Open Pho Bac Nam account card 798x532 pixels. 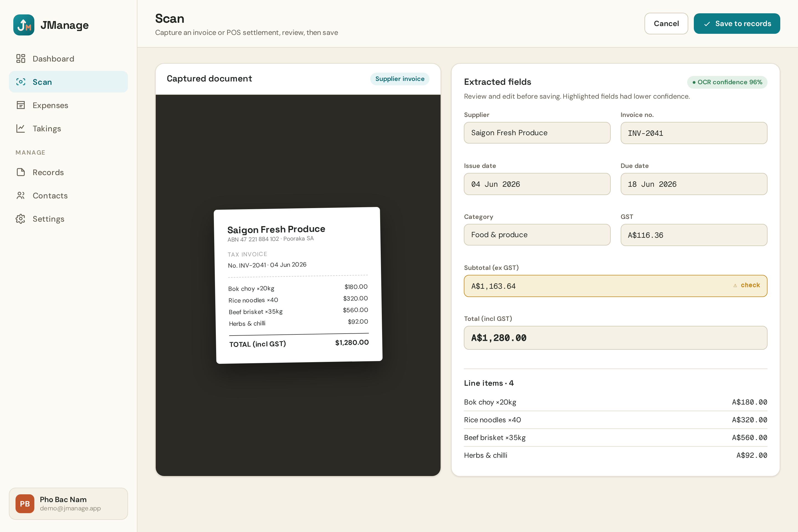click(x=68, y=503)
